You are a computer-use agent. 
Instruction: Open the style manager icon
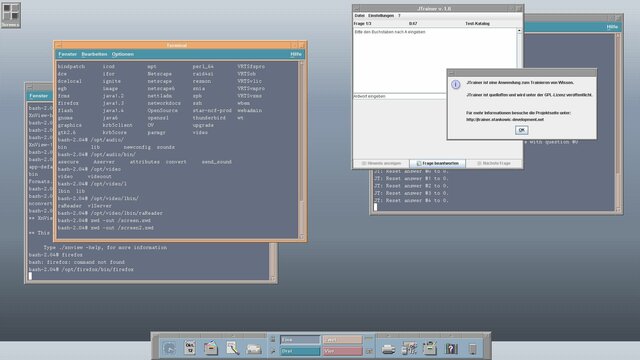[409, 348]
